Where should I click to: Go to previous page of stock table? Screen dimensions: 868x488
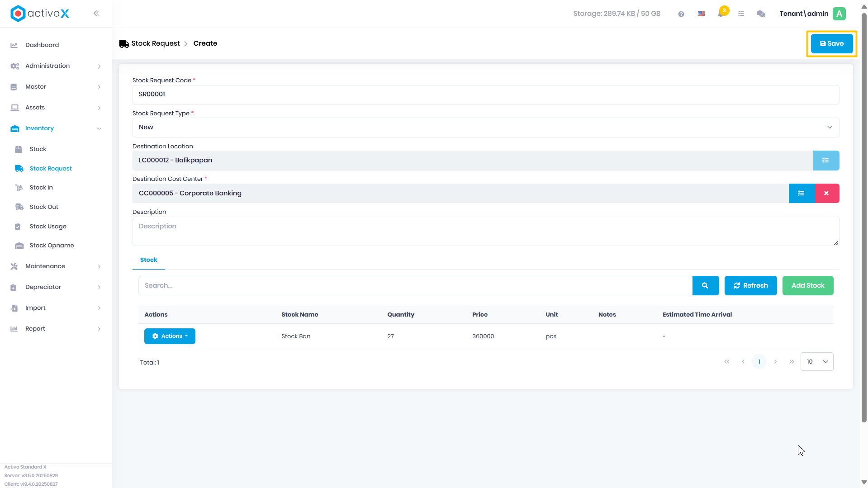(743, 362)
